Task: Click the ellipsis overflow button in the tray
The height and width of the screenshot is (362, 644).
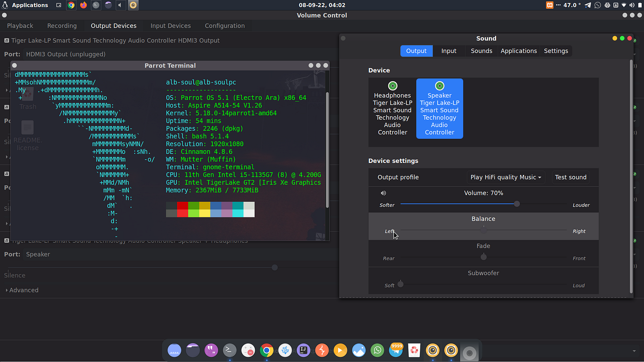Action: (x=558, y=5)
